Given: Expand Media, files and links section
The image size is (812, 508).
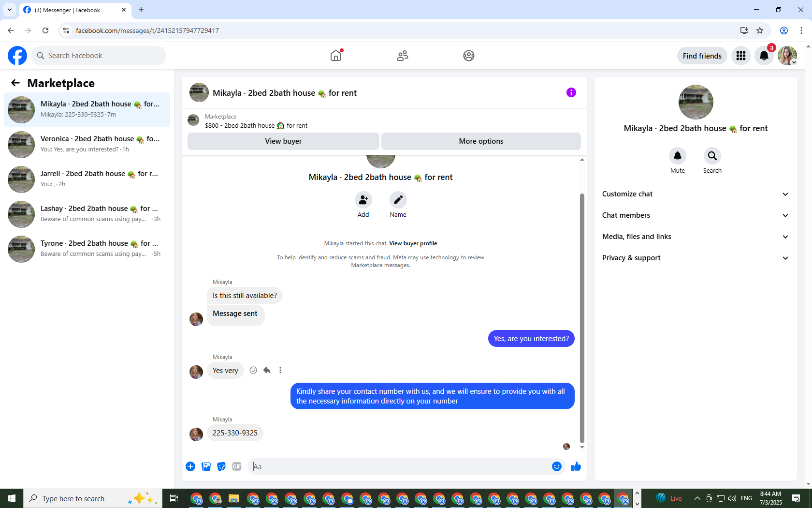Looking at the screenshot, I should tap(696, 237).
